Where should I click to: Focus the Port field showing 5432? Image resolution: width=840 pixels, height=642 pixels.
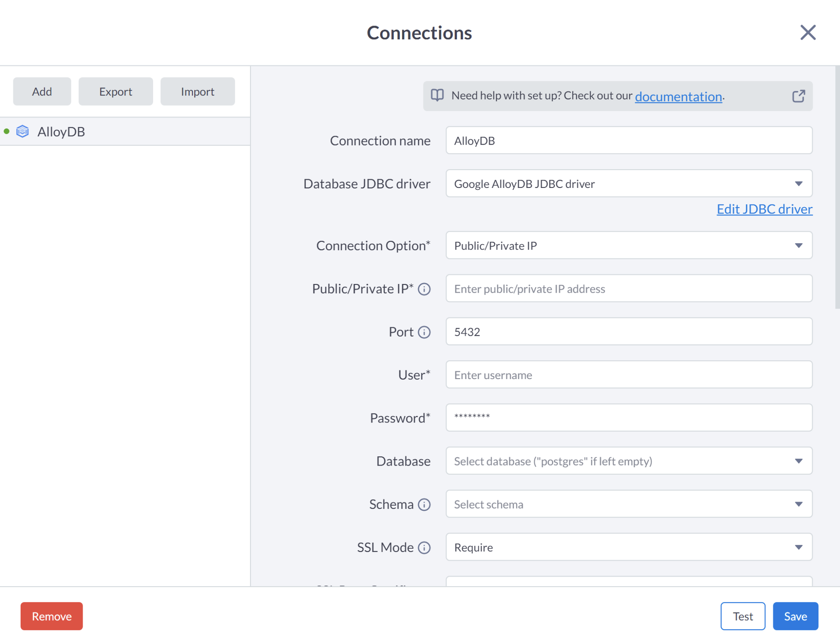[x=629, y=332]
